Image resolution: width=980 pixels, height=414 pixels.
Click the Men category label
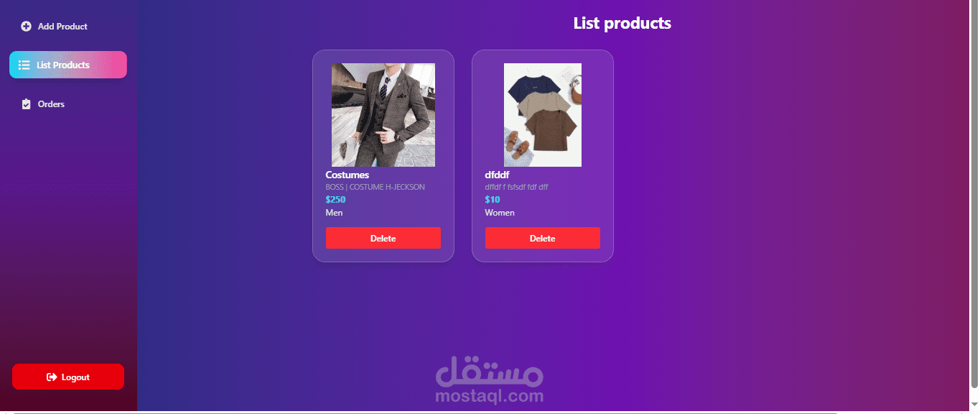coord(334,213)
